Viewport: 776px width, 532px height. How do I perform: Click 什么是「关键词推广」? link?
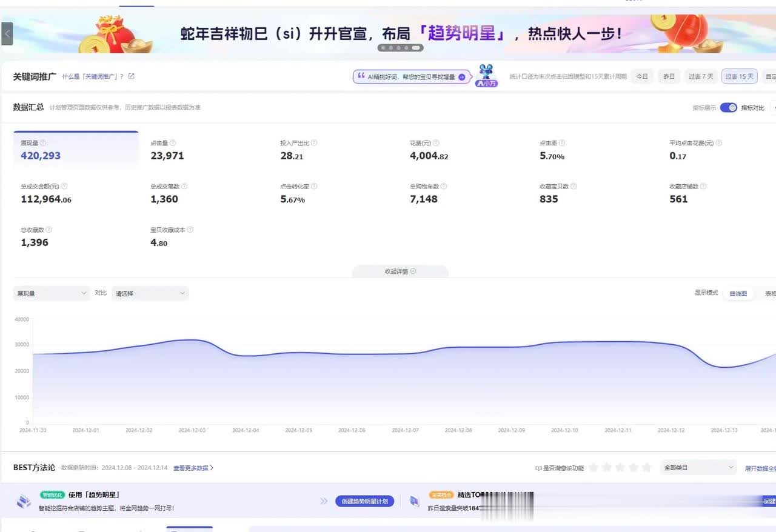pos(93,76)
